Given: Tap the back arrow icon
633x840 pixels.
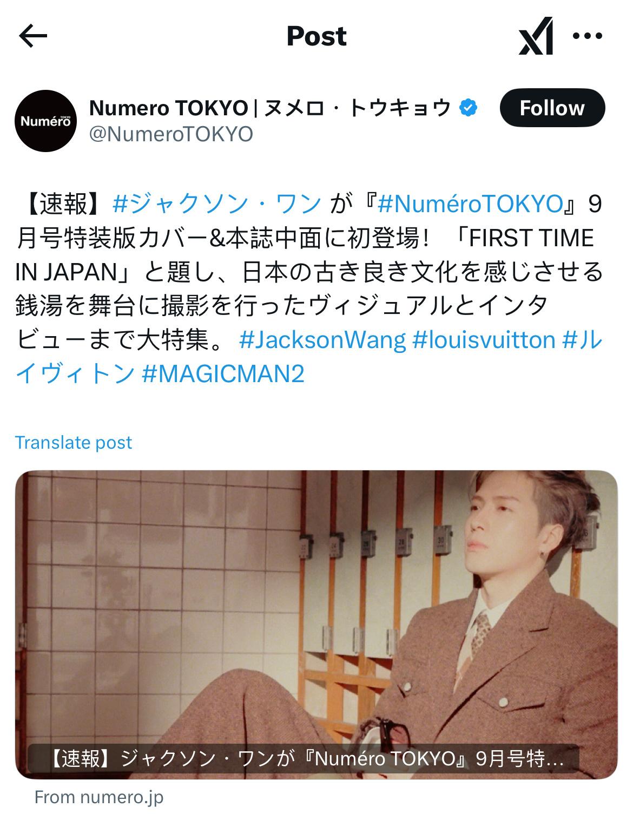Looking at the screenshot, I should click(x=33, y=36).
